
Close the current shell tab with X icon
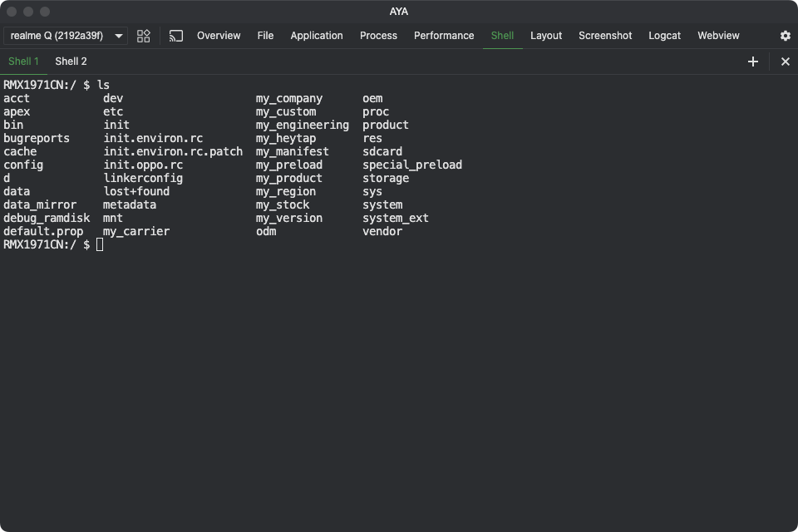click(786, 62)
